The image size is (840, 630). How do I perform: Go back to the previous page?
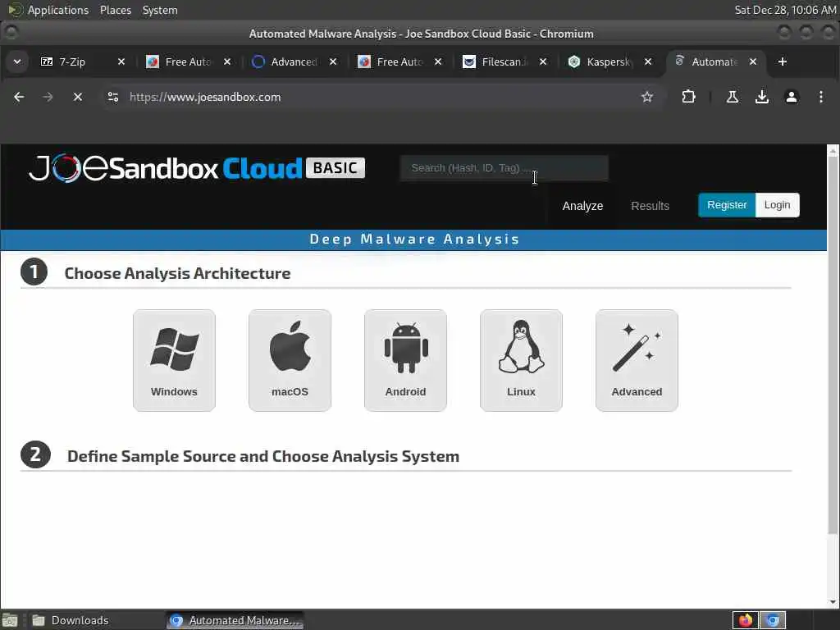pyautogui.click(x=19, y=97)
